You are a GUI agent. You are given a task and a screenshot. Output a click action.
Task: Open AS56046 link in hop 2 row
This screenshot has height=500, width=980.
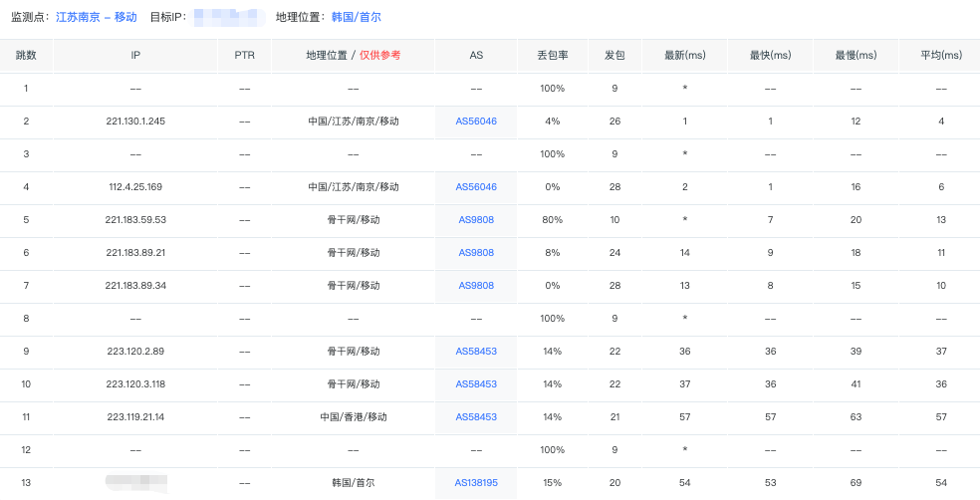[x=476, y=121]
